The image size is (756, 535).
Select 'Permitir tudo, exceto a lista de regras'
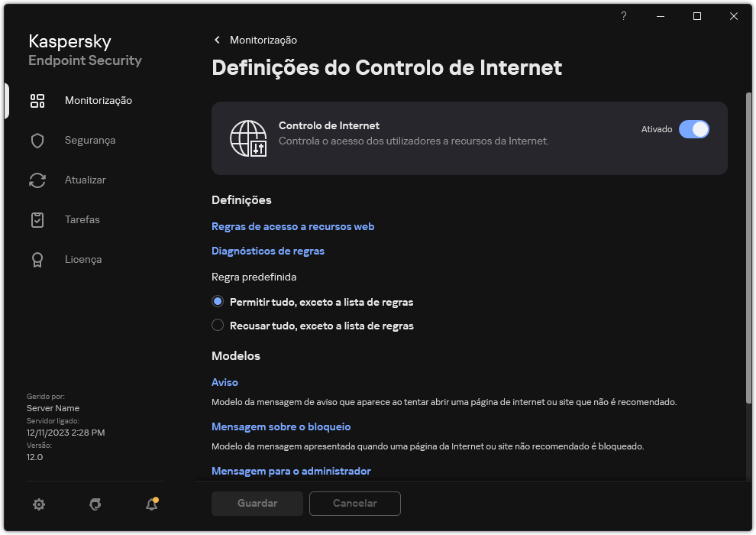218,301
